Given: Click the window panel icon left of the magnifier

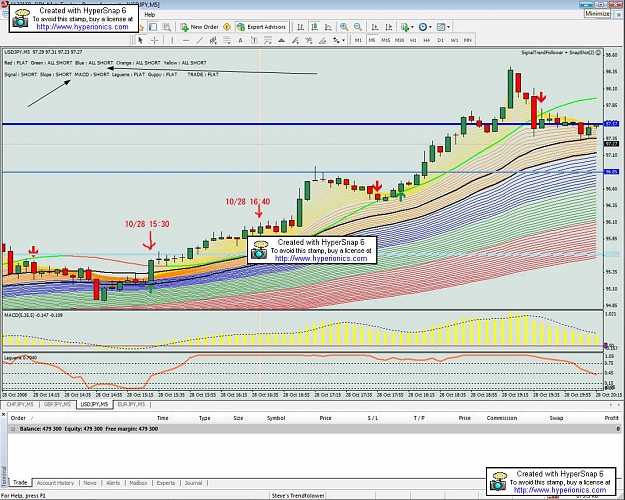Looking at the screenshot, I should point(153,27).
